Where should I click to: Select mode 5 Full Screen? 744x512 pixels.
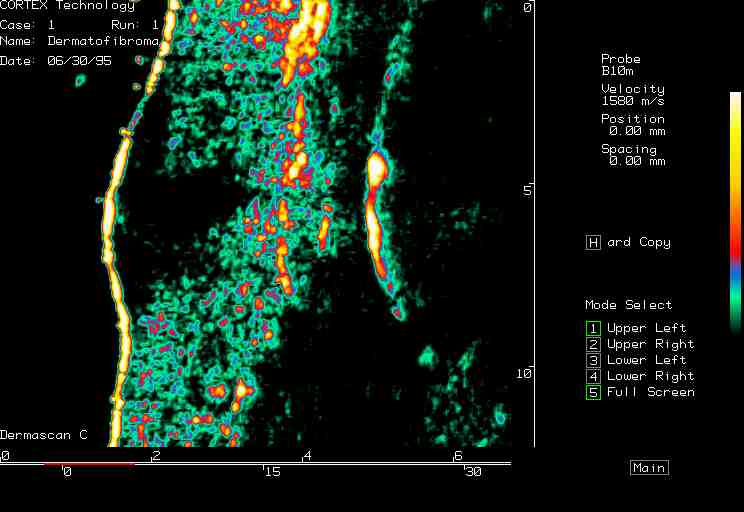coord(593,392)
